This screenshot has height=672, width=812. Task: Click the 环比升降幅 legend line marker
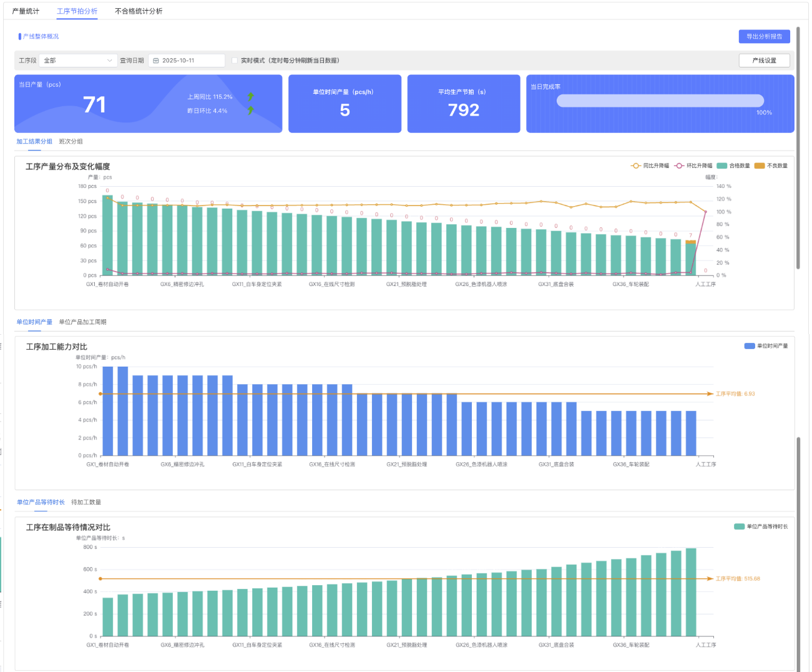679,166
